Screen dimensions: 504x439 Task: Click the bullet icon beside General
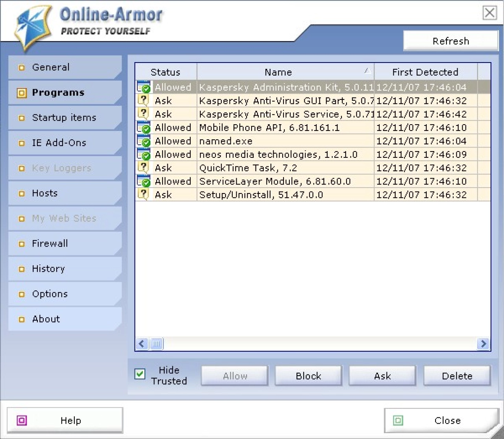(x=22, y=68)
